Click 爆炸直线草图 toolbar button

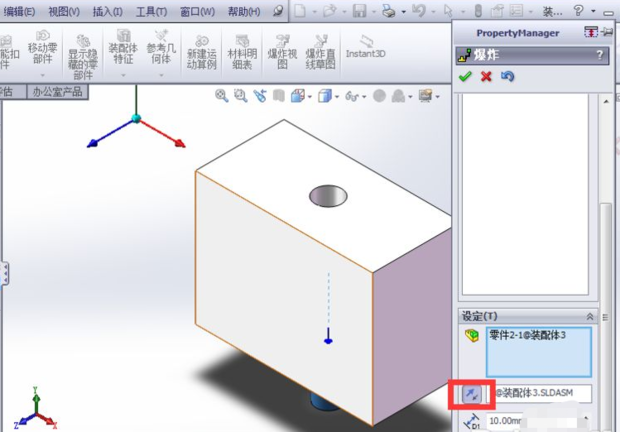[320, 52]
